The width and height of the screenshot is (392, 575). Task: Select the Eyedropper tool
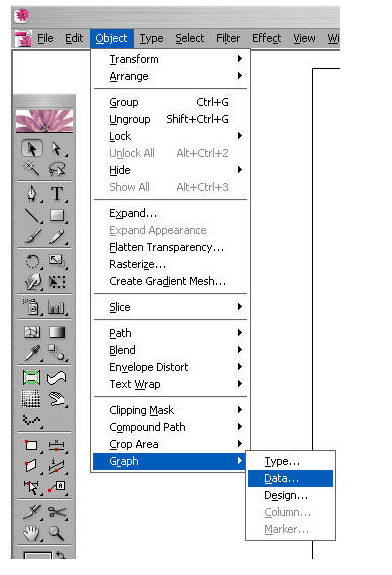[32, 353]
